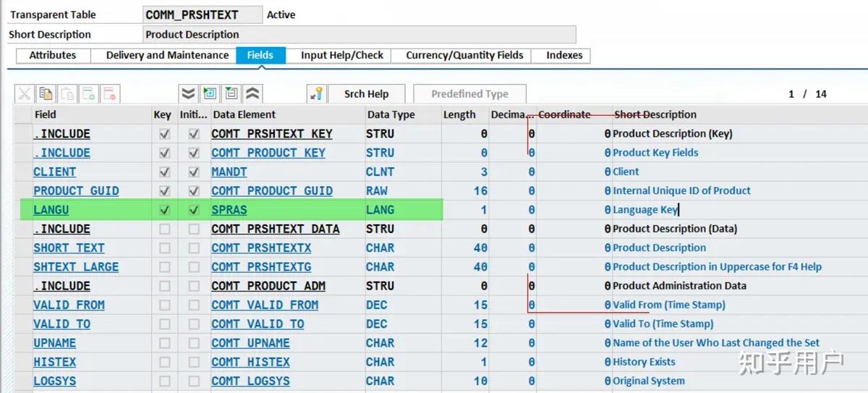
Task: Click the delete row icon
Action: pyautogui.click(x=110, y=93)
